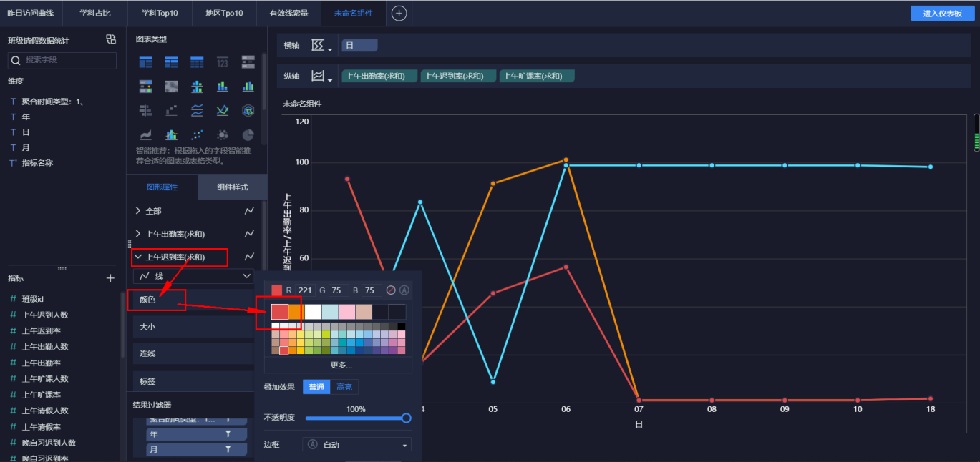Viewport: 980px width, 462px height.
Task: Pick the pink swatch in the top color row
Action: [346, 312]
